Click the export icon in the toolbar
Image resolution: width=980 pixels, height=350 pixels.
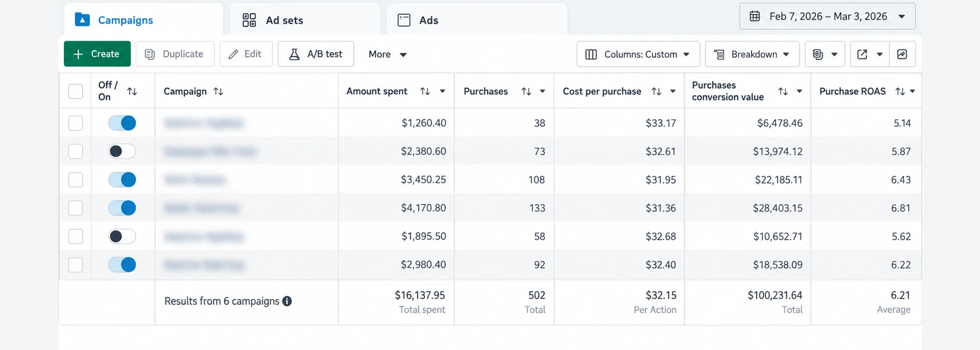click(x=862, y=54)
